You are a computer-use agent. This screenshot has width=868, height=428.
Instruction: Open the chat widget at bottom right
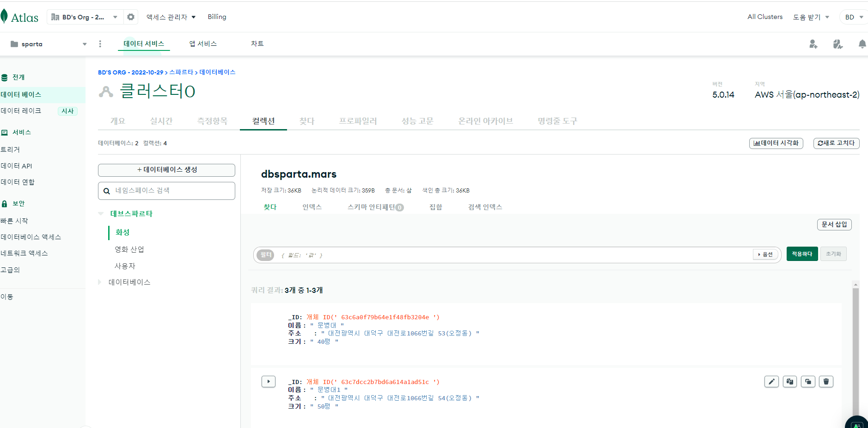[x=857, y=423]
